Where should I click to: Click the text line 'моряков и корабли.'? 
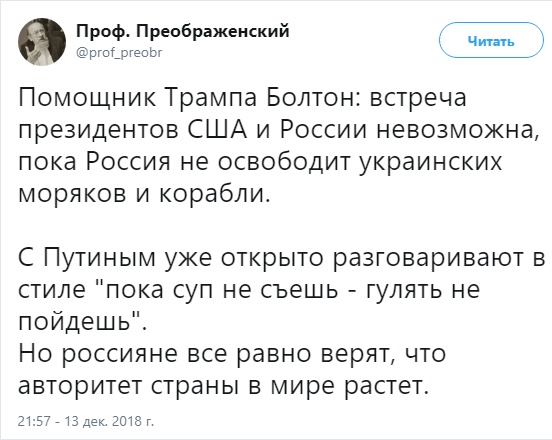pos(144,194)
